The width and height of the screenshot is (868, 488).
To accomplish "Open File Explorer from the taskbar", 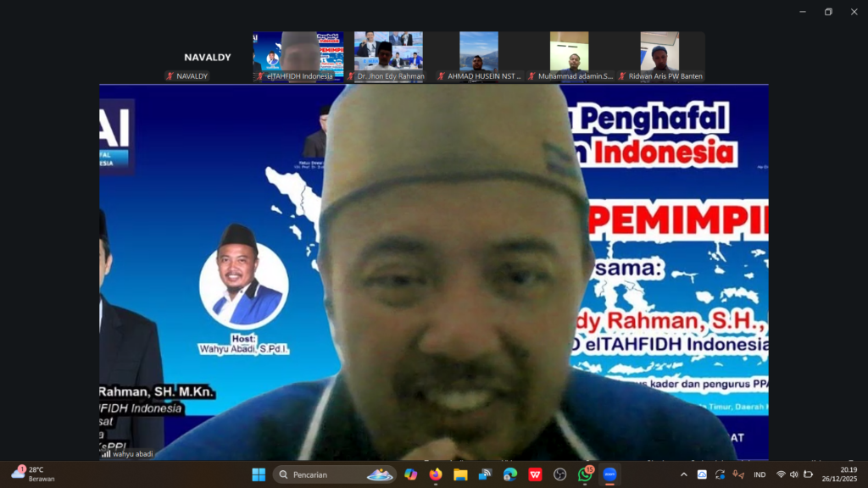I will (x=460, y=474).
